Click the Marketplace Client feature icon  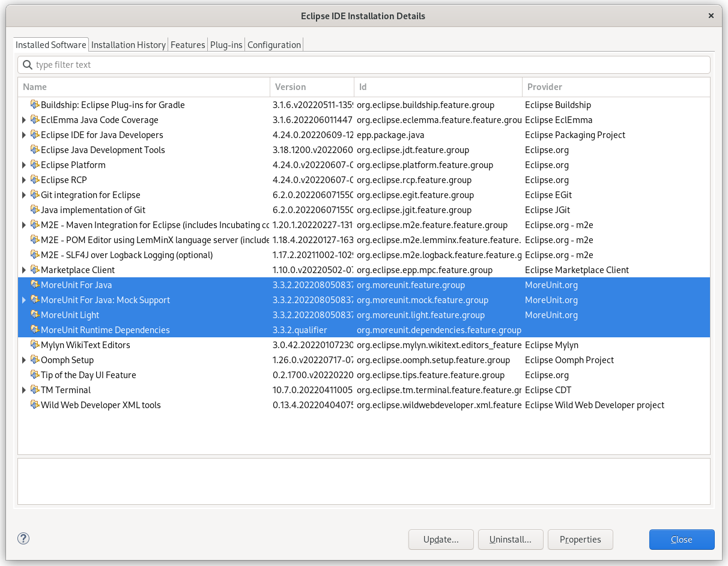coord(34,269)
